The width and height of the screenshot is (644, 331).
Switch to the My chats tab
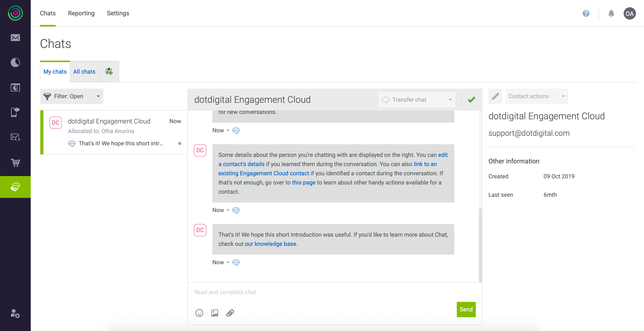55,72
